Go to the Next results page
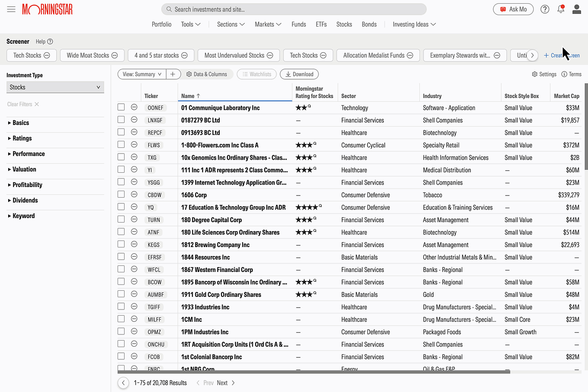The image size is (588, 392). 226,383
